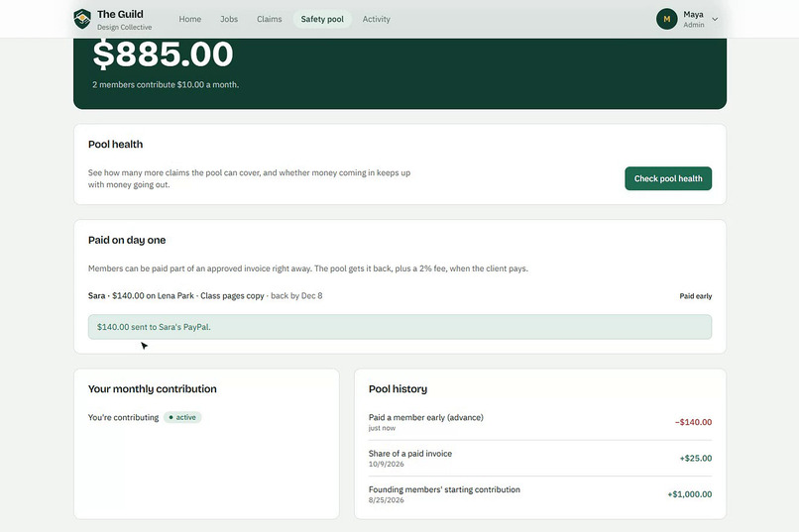Click the 8/25/2026 date
Viewport: 799px width, 532px height.
[x=387, y=500]
